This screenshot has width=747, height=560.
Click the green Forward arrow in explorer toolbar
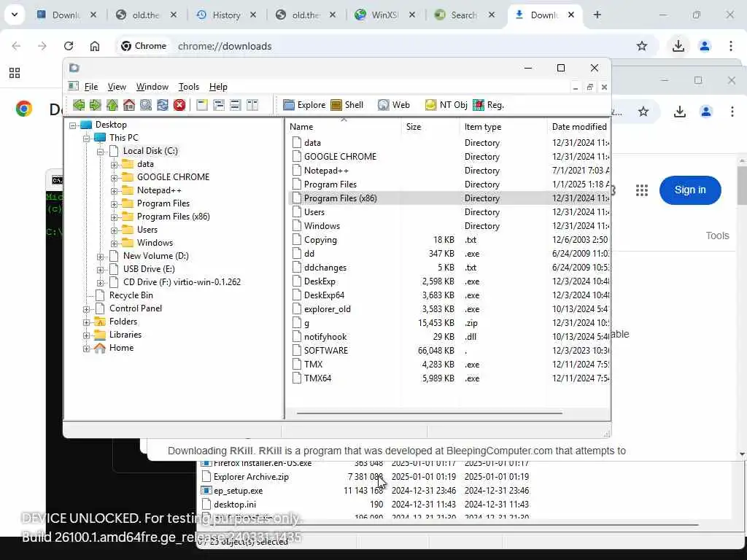pyautogui.click(x=96, y=105)
